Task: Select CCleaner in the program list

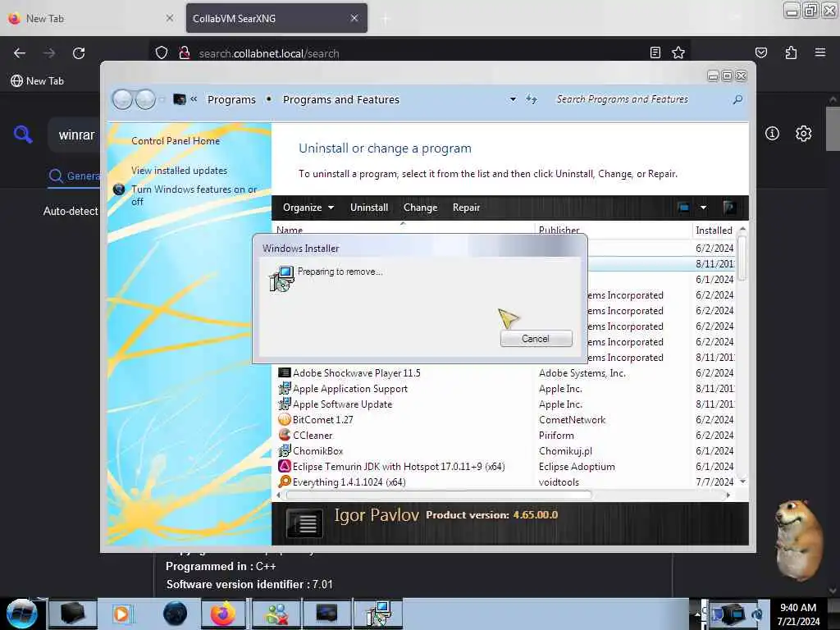Action: coord(313,435)
